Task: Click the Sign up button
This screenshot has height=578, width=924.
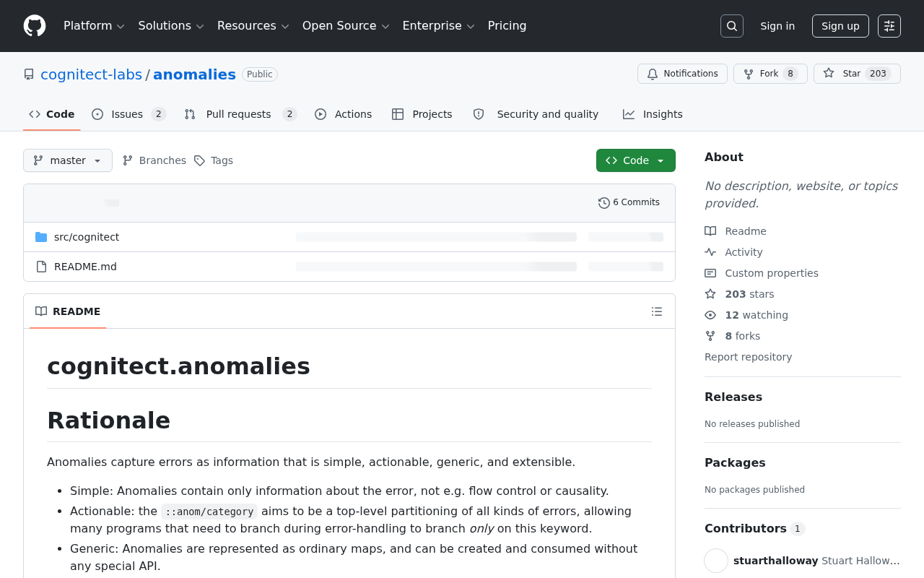Action: (x=840, y=26)
